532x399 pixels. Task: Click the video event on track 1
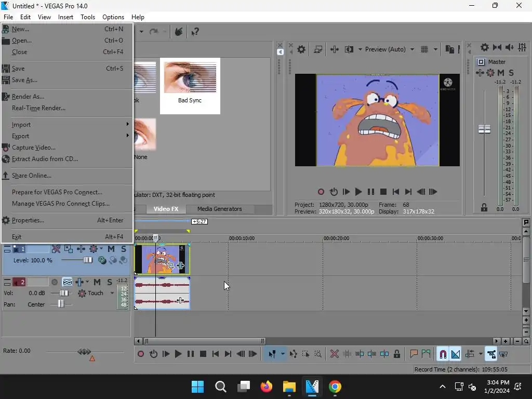point(162,259)
